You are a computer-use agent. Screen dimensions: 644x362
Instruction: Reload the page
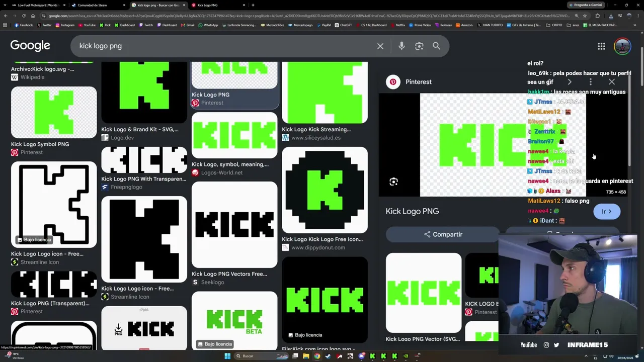(x=24, y=16)
